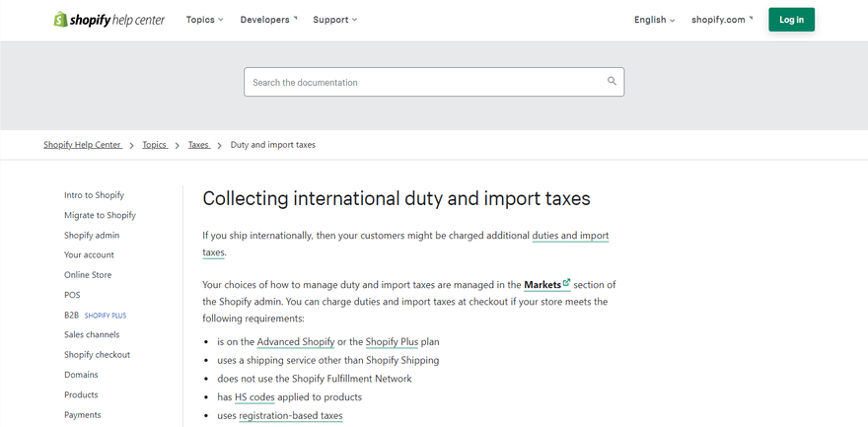Open Domains sidebar item
The width and height of the screenshot is (868, 427).
pyautogui.click(x=81, y=375)
